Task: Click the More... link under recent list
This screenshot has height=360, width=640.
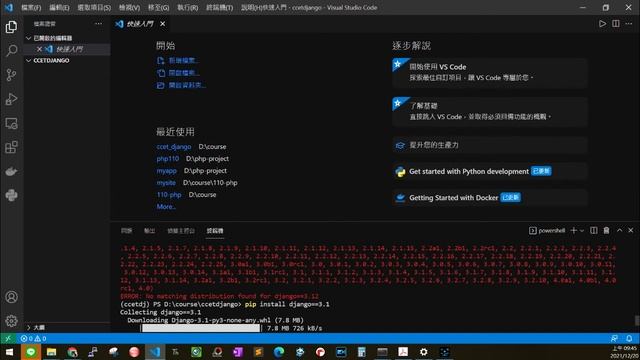Action: tap(166, 207)
